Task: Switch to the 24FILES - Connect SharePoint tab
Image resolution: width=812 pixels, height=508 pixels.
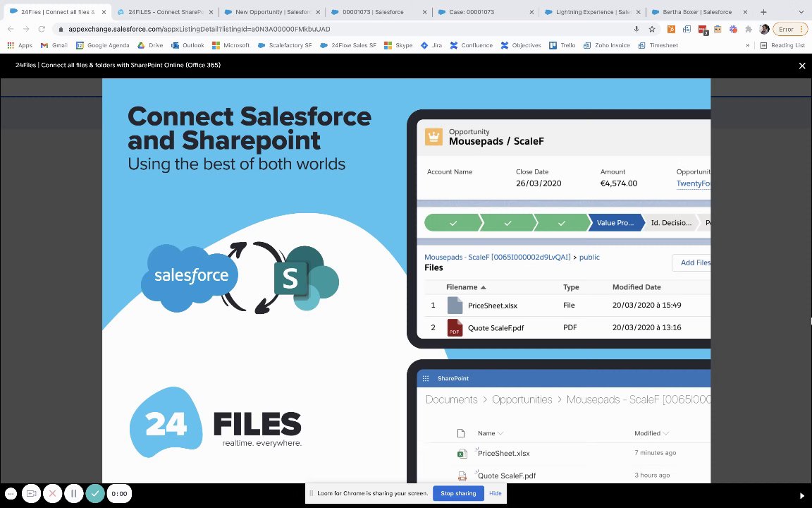Action: (166, 12)
